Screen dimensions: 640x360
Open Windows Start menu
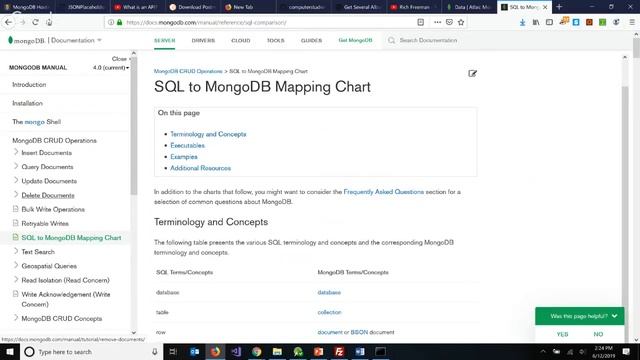[10, 351]
